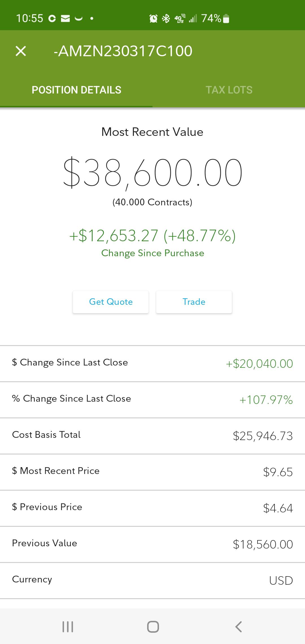
Task: Tap the Trade button
Action: (194, 302)
